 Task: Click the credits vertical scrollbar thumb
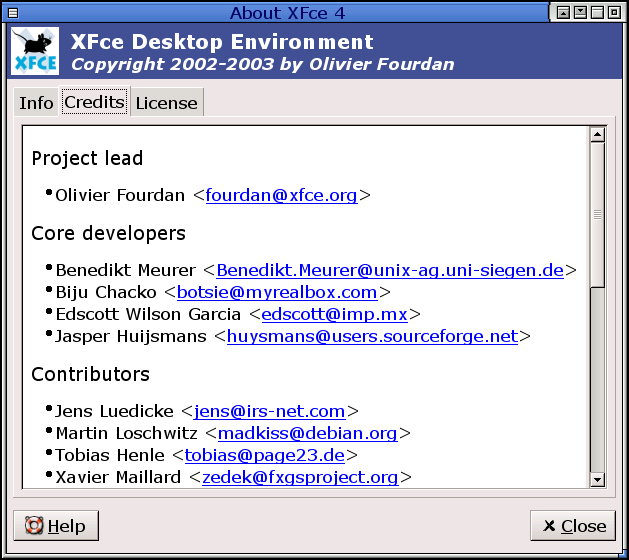click(597, 215)
